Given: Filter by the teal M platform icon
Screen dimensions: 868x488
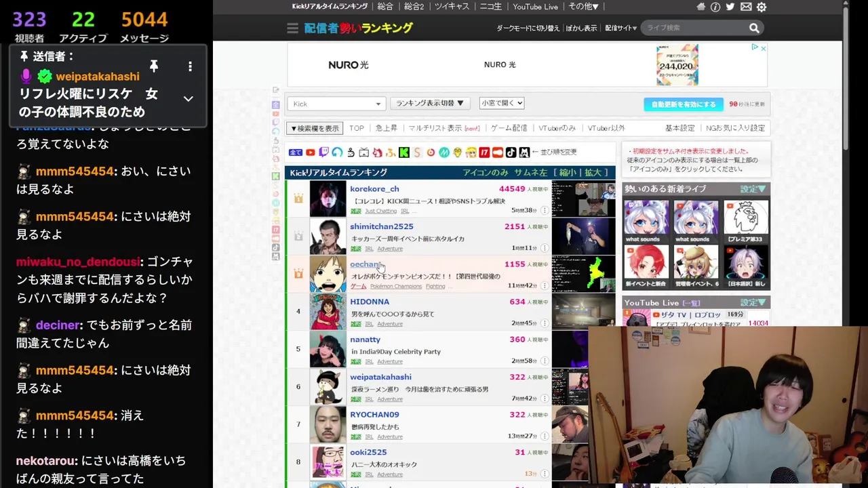Looking at the screenshot, I should click(x=444, y=152).
